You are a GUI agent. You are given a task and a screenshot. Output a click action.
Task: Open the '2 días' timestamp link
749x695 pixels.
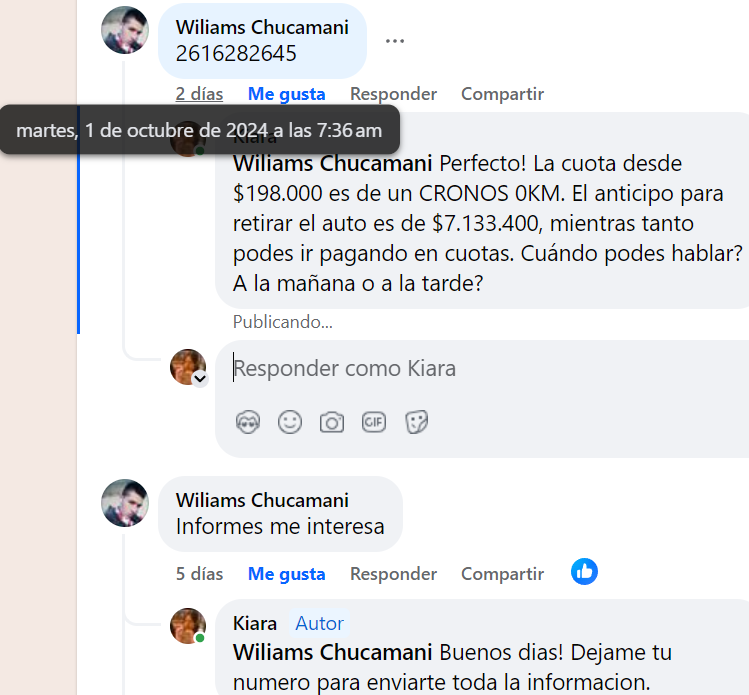click(x=199, y=94)
